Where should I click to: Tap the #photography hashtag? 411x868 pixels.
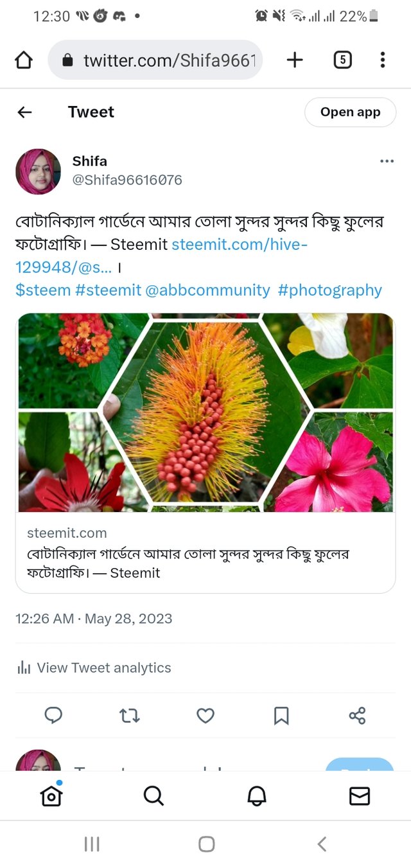[x=329, y=290]
